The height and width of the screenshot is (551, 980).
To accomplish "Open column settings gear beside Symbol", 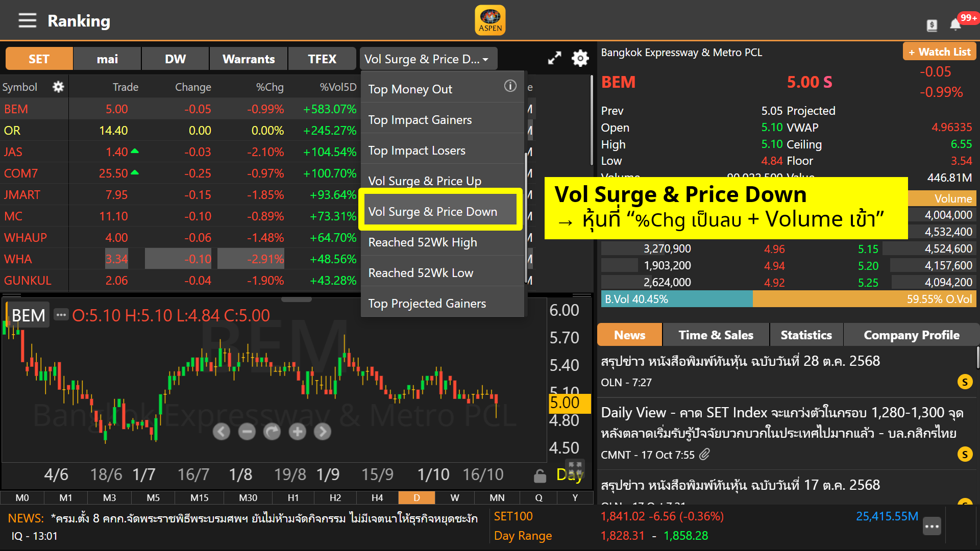I will (58, 87).
